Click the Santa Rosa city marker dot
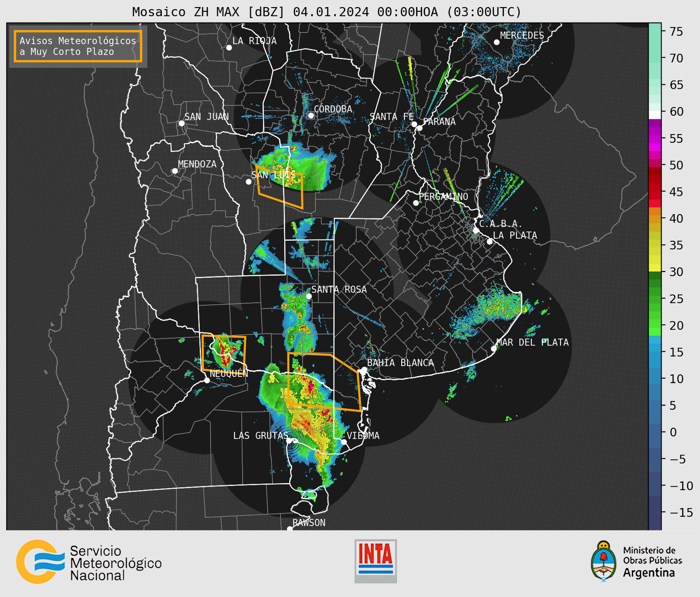The image size is (700, 597). (309, 296)
